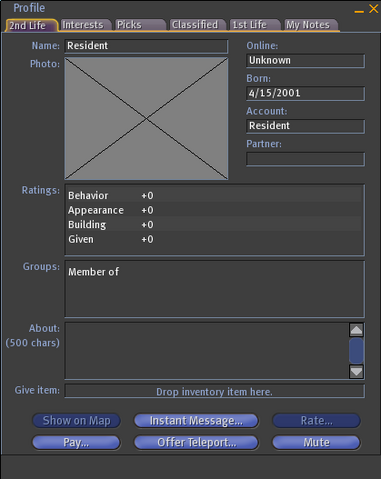The height and width of the screenshot is (479, 381).
Task: Minimize the Profile window
Action: tap(359, 11)
